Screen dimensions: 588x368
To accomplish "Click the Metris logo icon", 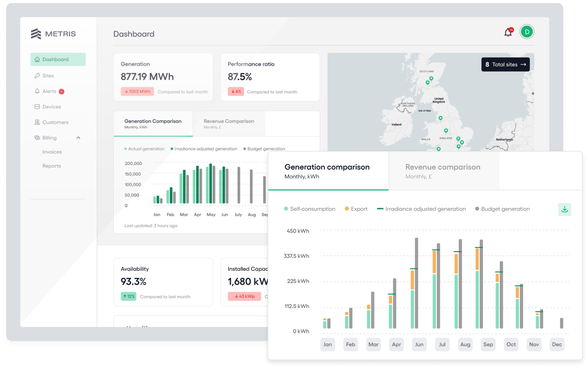I will click(36, 34).
